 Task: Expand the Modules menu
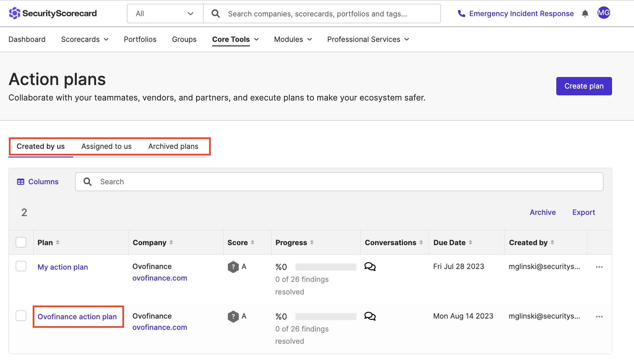[x=293, y=39]
